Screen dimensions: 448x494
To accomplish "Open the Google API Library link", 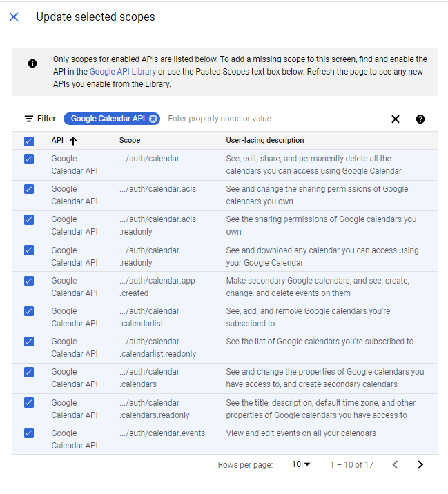I will pyautogui.click(x=122, y=72).
